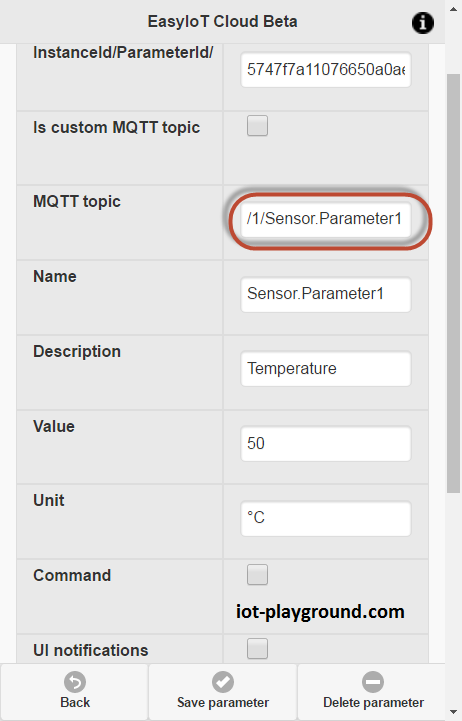Enable the UI notifications checkbox
This screenshot has width=462, height=721.
[x=257, y=649]
